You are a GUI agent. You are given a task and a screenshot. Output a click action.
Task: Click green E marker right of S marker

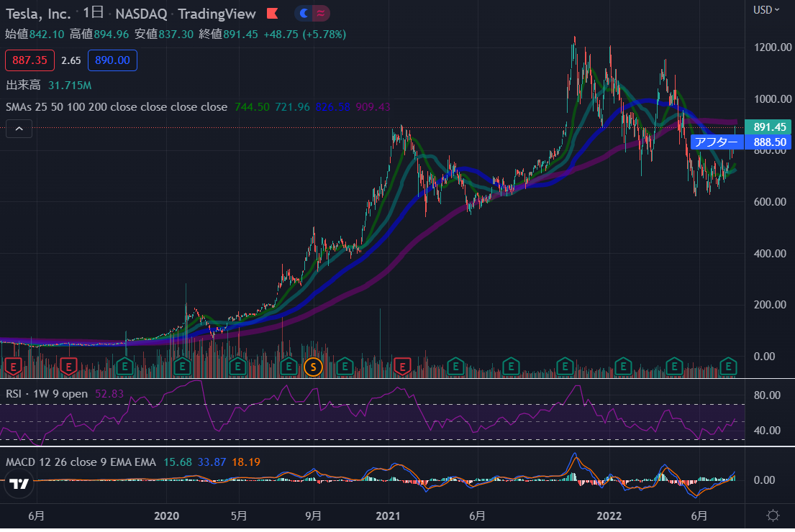(345, 367)
